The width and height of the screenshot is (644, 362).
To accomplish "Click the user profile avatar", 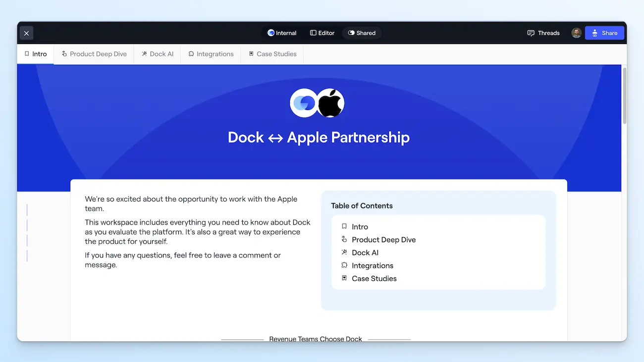I will coord(576,33).
